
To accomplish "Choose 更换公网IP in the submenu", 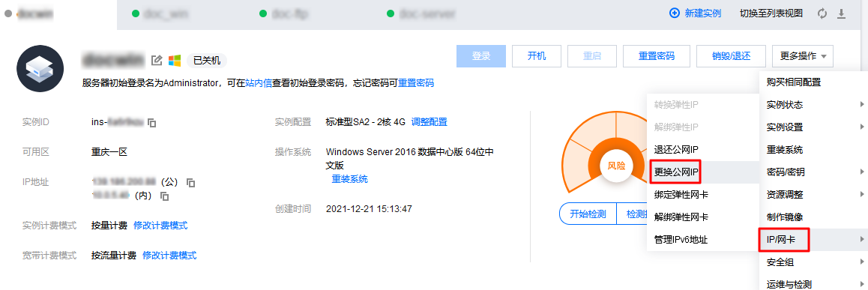I will [x=702, y=172].
